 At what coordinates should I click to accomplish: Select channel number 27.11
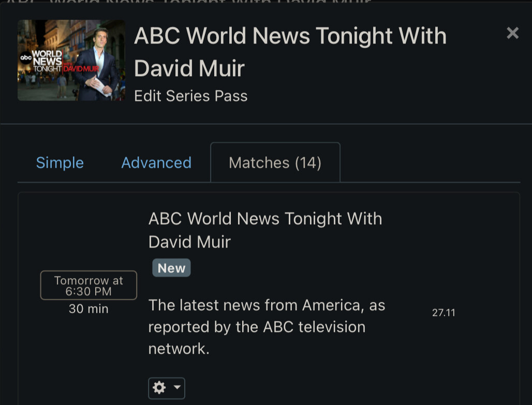(444, 313)
